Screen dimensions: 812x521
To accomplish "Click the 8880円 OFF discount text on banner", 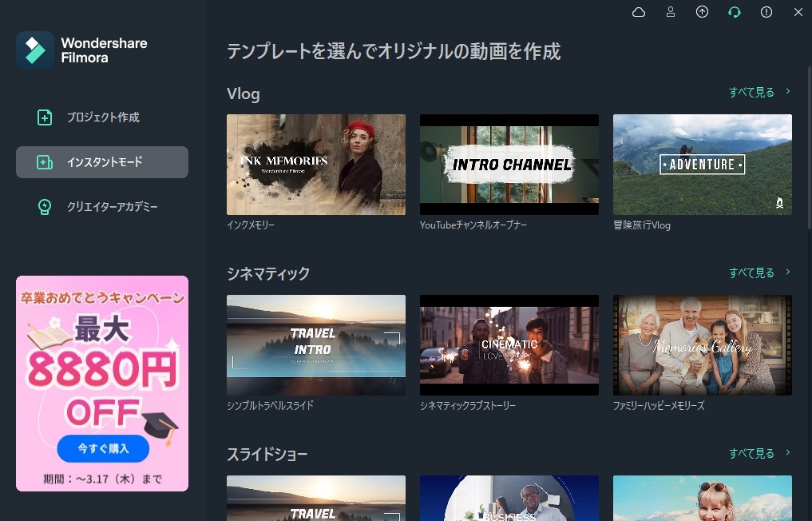I will point(101,389).
